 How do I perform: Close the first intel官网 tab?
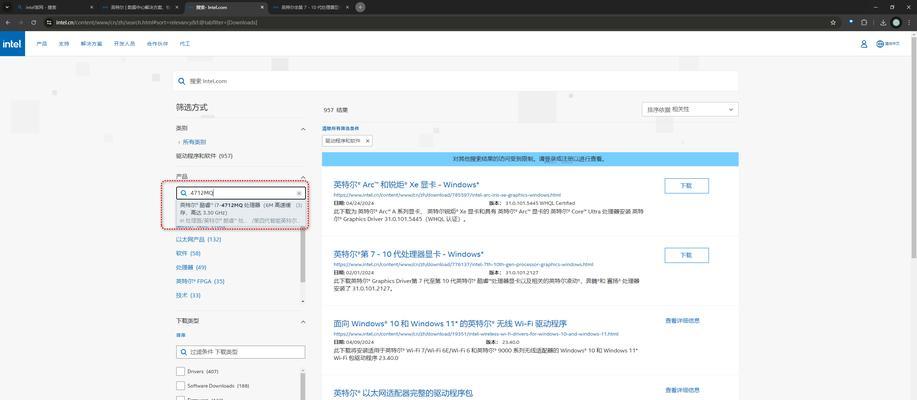(92, 7)
